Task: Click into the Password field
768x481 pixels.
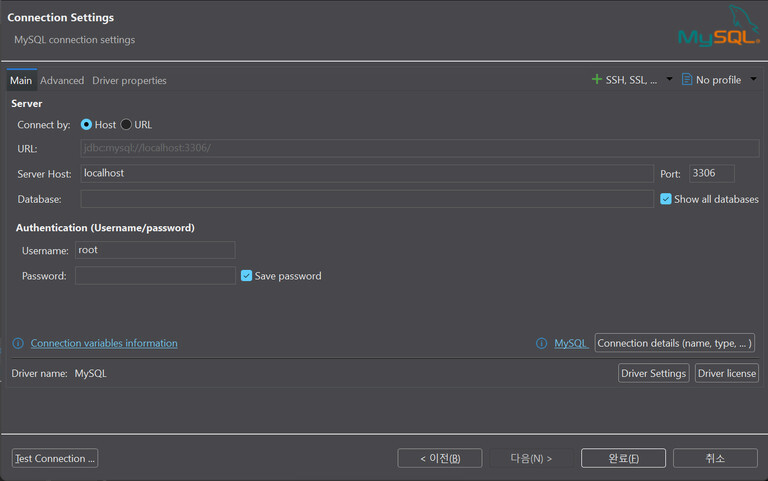Action: tap(155, 276)
